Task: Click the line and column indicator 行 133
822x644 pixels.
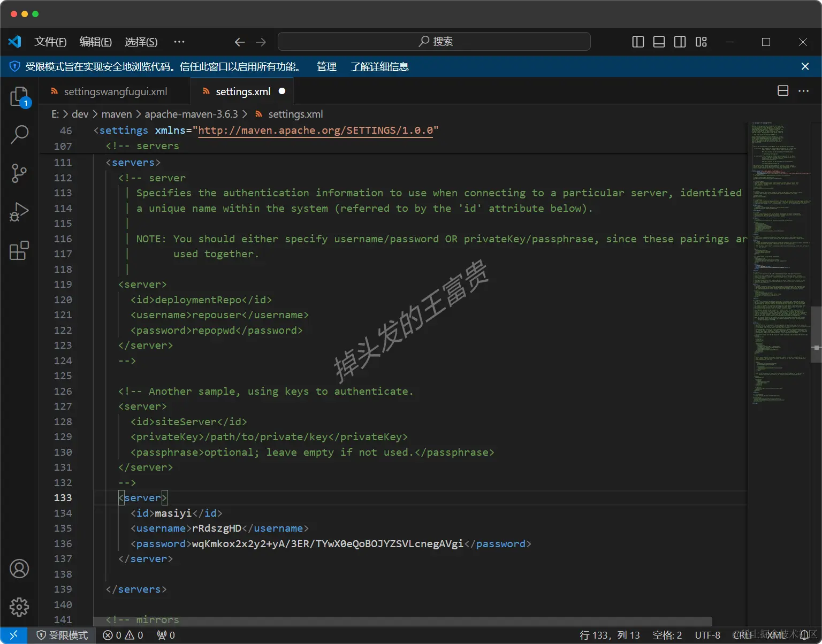Action: tap(610, 635)
